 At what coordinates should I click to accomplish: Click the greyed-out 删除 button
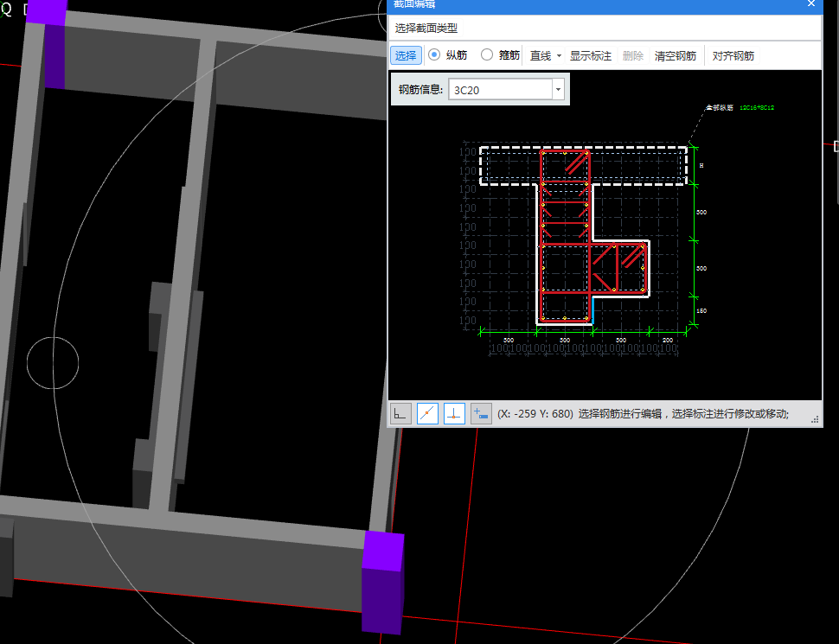pos(633,55)
